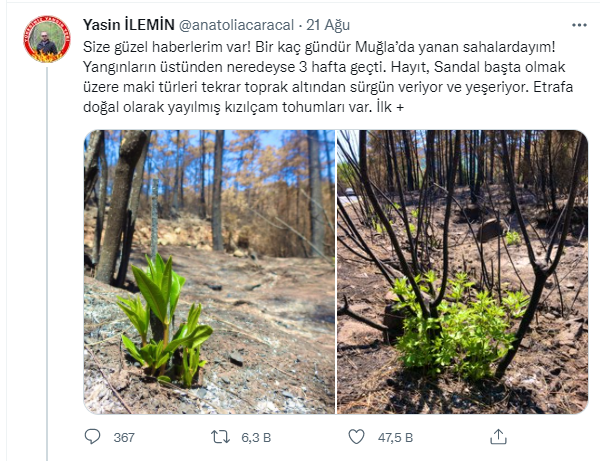Click the 'İlk +' thread continuation text
Image resolution: width=600 pixels, height=461 pixels.
(390, 107)
